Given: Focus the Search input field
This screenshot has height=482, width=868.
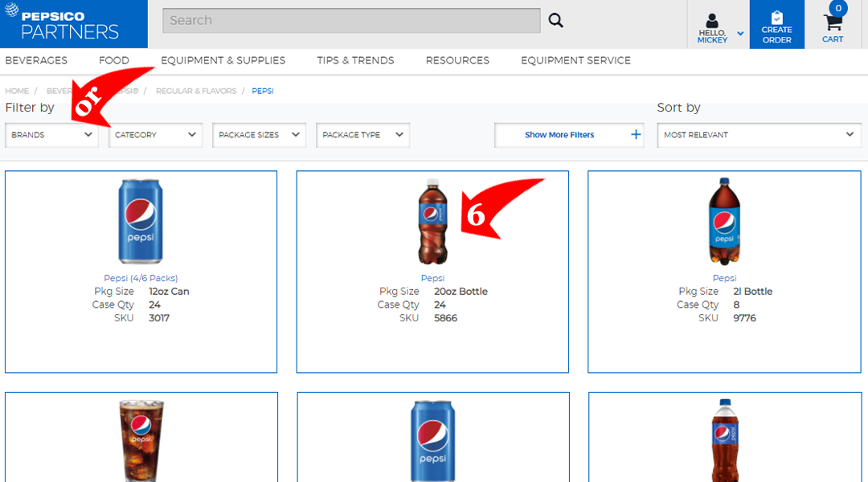Looking at the screenshot, I should pos(351,20).
